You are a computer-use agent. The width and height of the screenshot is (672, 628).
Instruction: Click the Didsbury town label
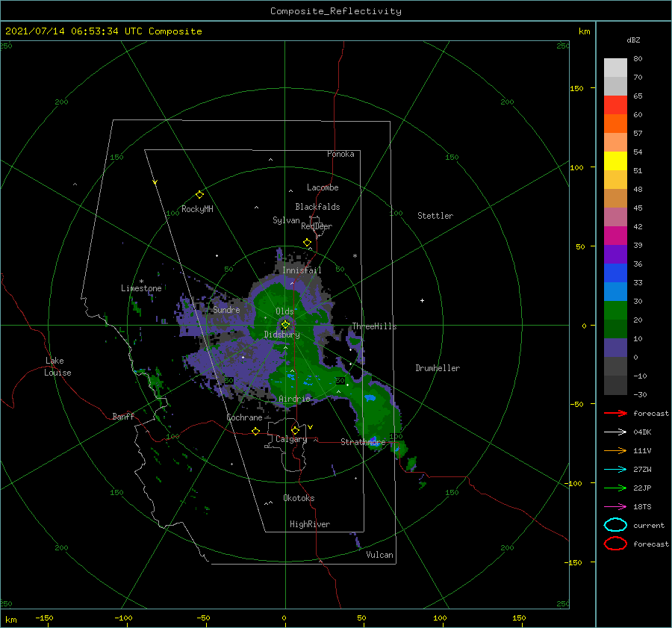point(282,335)
